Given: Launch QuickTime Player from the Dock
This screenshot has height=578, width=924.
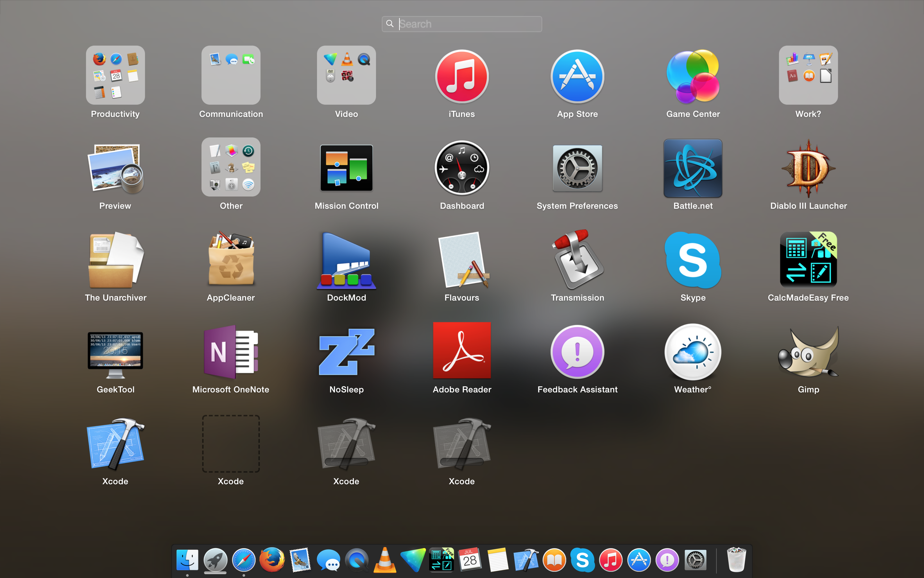Looking at the screenshot, I should [x=357, y=560].
